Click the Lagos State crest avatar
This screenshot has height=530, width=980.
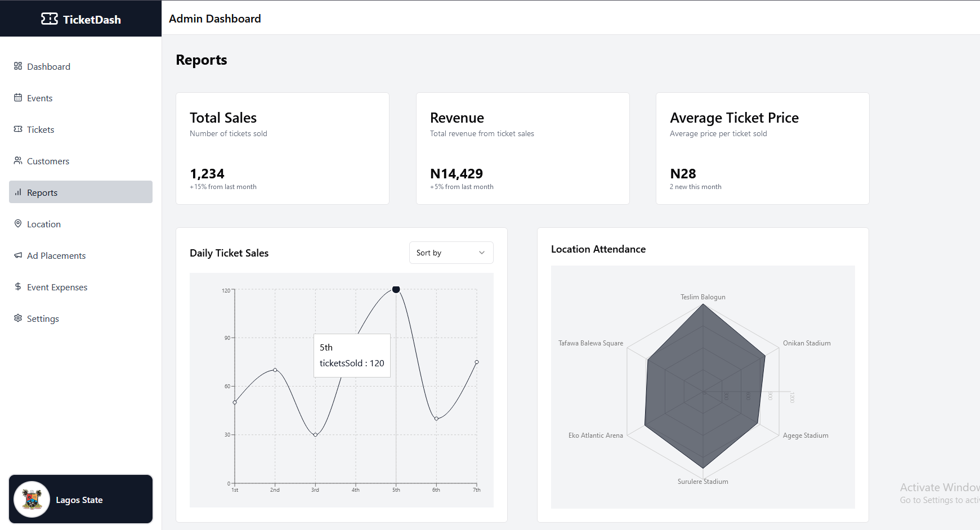click(x=32, y=499)
